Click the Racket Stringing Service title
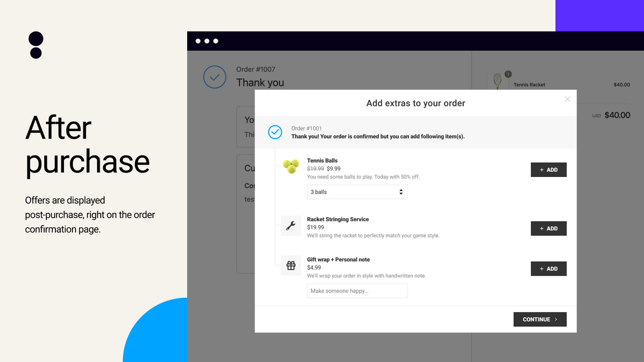 (338, 219)
